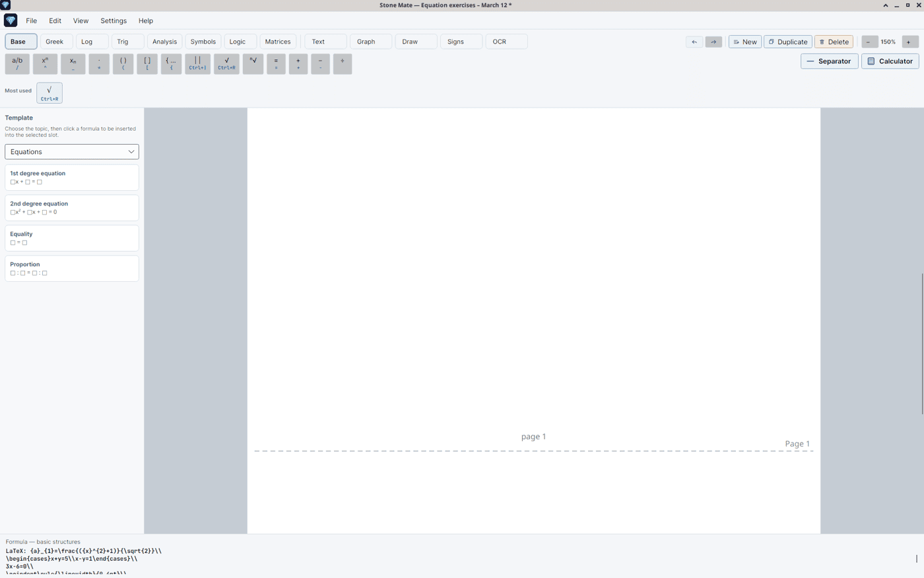
Task: Insert equals sign
Action: 276,63
